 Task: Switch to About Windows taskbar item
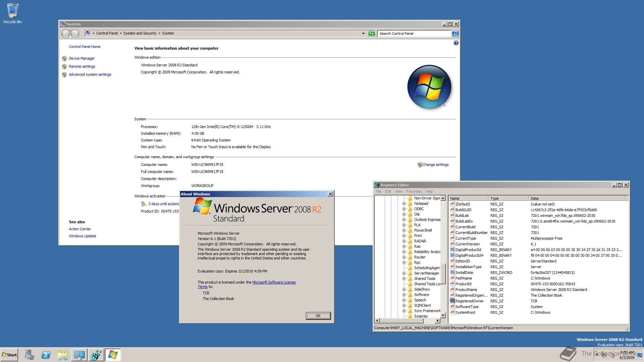coord(113,355)
